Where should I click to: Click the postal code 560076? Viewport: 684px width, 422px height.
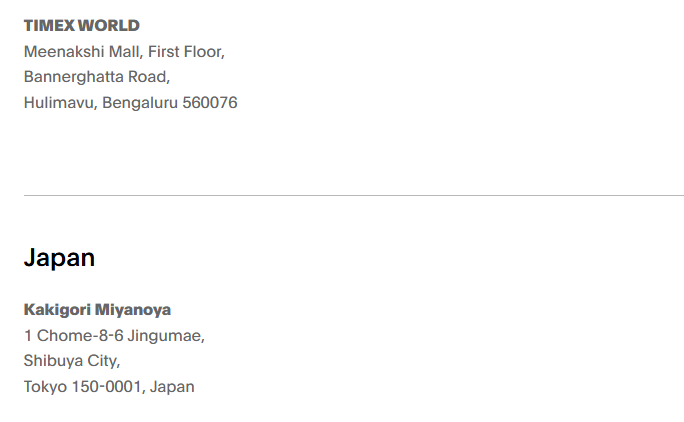(210, 103)
